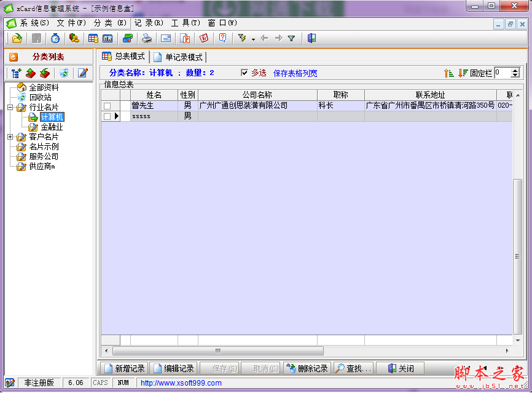This screenshot has width=532, height=393.
Task: Click the 新增记录 button
Action: [124, 368]
